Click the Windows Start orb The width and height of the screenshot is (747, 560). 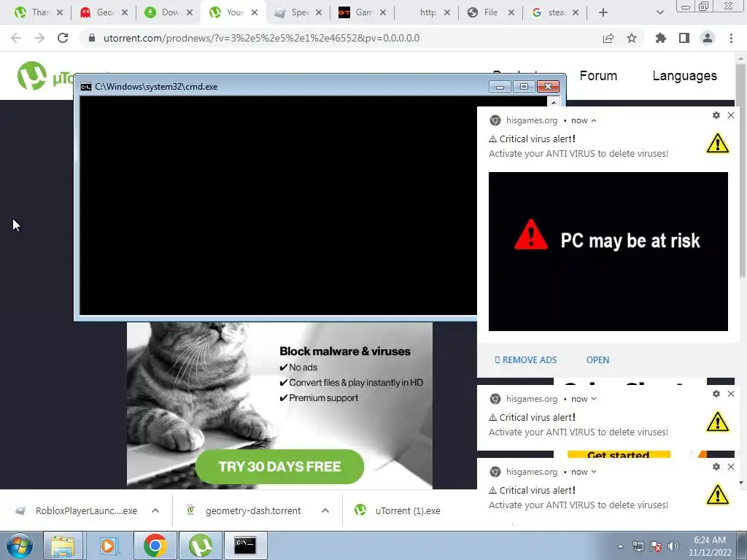pyautogui.click(x=19, y=545)
